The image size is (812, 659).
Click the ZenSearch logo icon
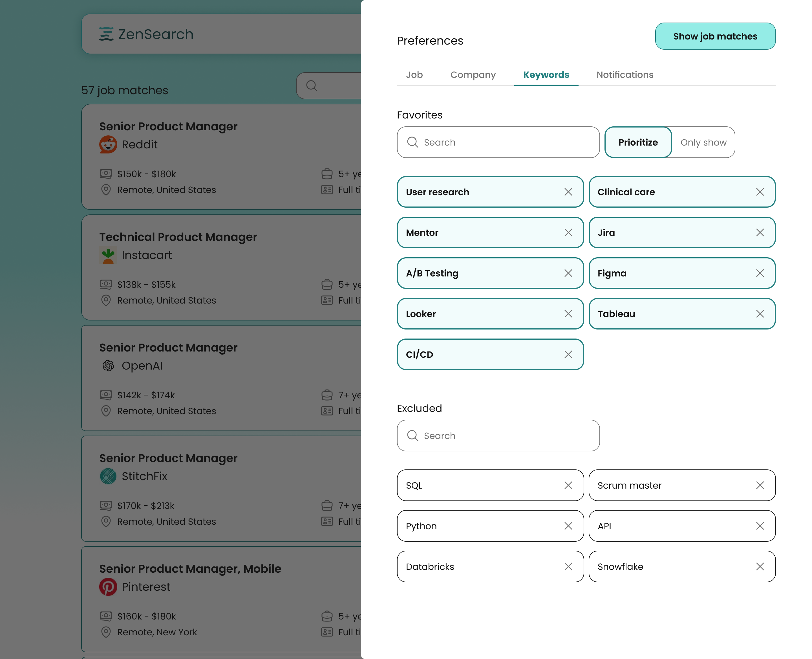point(106,34)
